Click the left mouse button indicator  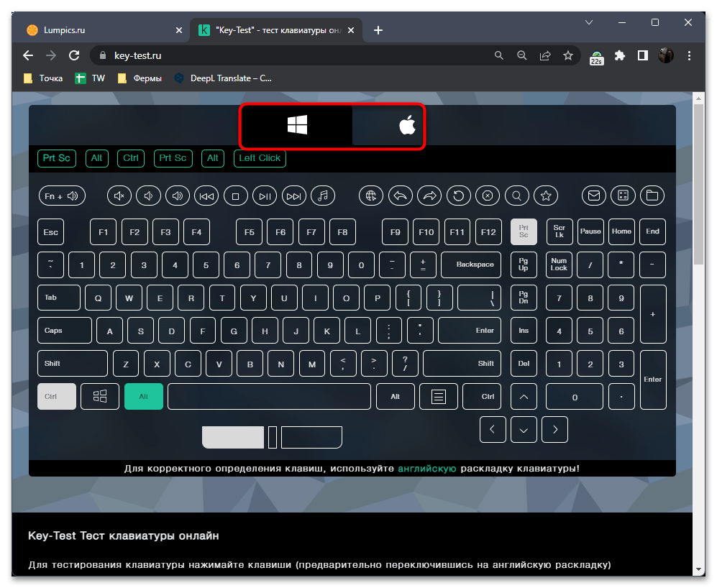pyautogui.click(x=233, y=437)
